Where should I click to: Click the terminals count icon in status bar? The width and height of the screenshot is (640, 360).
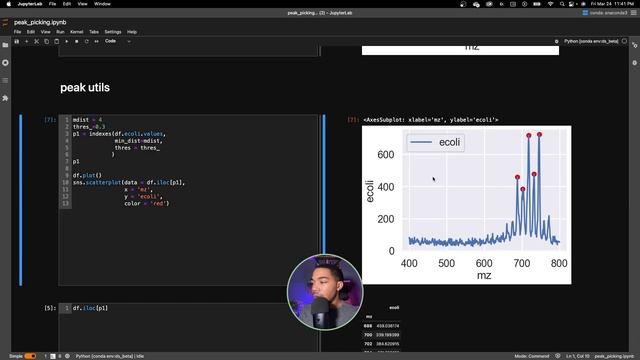53,356
